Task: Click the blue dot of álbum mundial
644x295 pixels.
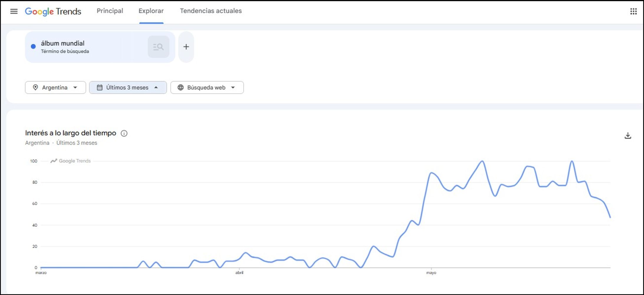Action: coord(33,46)
